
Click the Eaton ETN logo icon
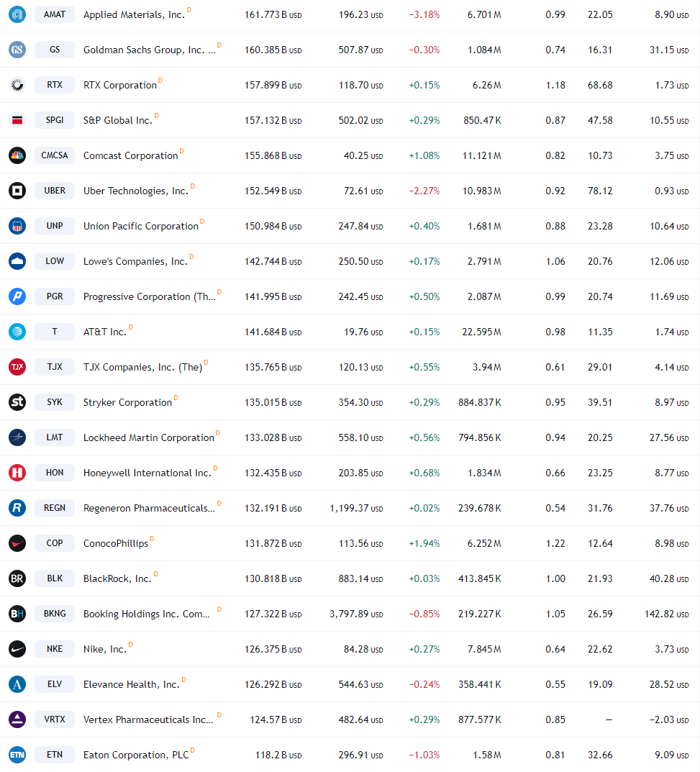tap(17, 755)
